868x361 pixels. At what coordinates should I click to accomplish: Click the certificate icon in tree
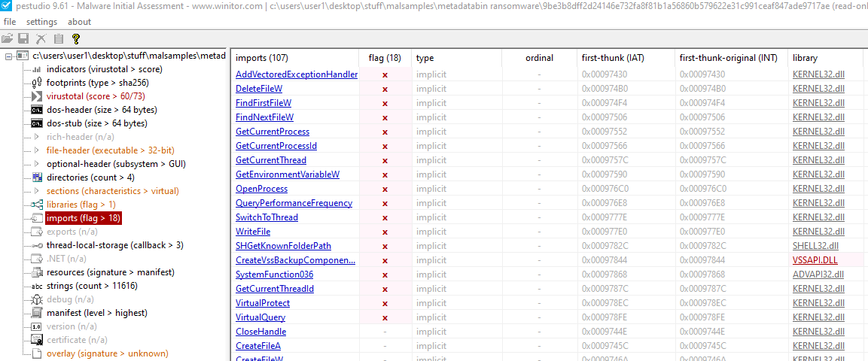[x=37, y=340]
